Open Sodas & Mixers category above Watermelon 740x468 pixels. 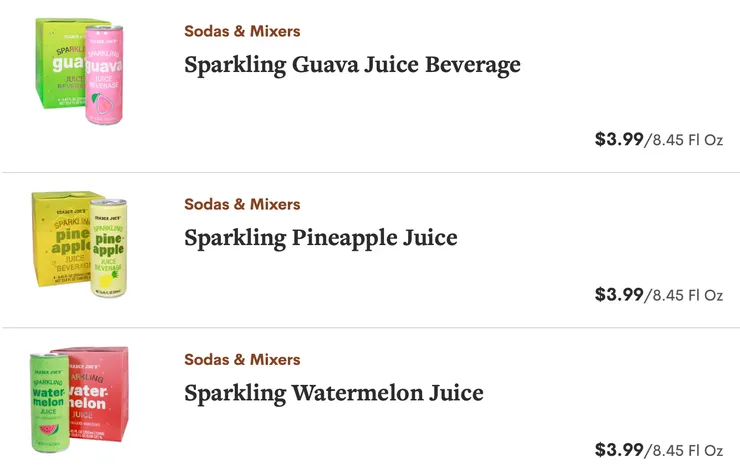pyautogui.click(x=242, y=359)
